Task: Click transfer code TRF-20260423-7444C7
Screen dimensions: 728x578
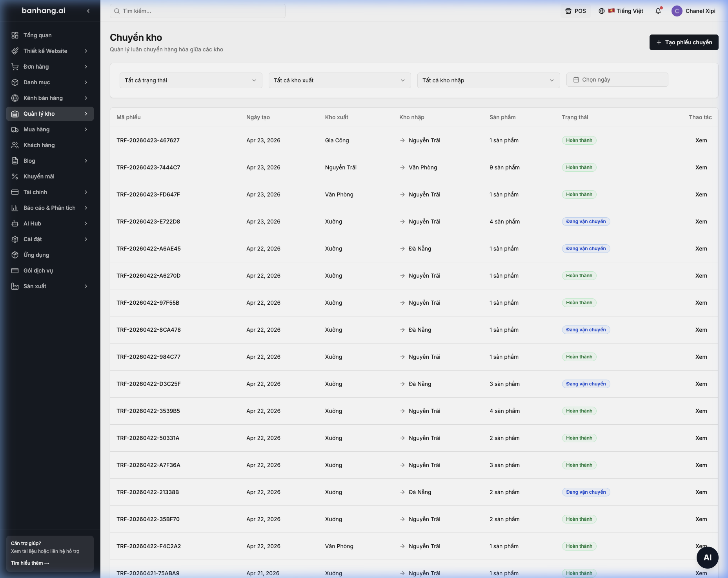Action: [148, 167]
